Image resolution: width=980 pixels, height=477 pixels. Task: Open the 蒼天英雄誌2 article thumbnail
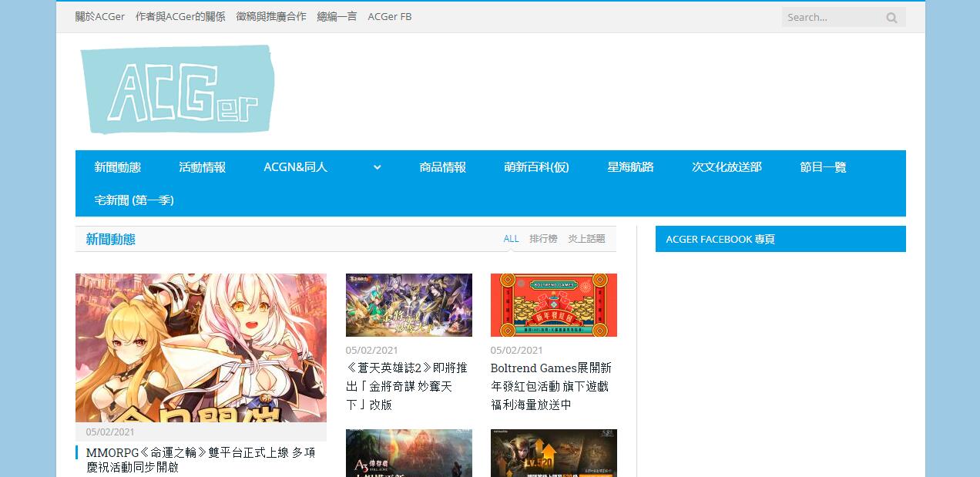click(409, 305)
